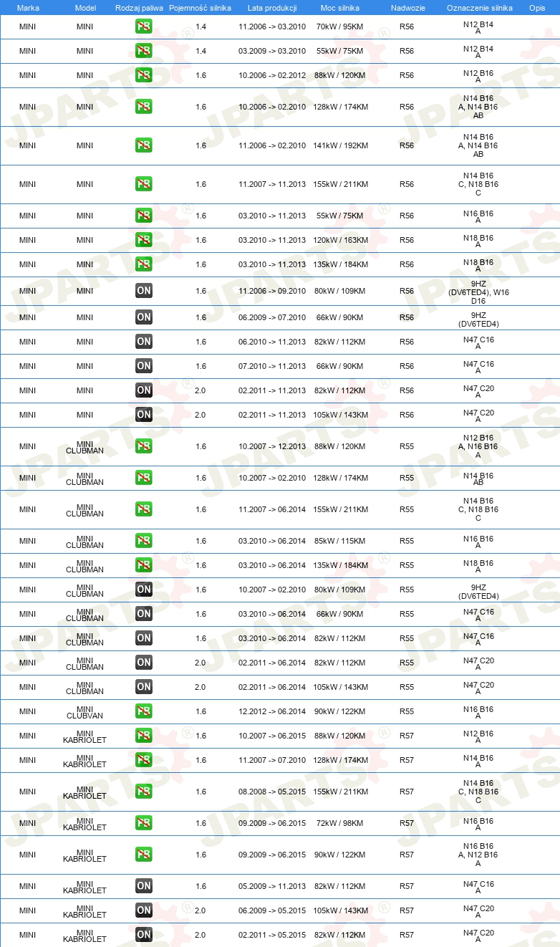Screen dimensions: 560x947
Task: Click diesel ON icon in Clubman 80kW / 109KM row
Action: point(144,590)
